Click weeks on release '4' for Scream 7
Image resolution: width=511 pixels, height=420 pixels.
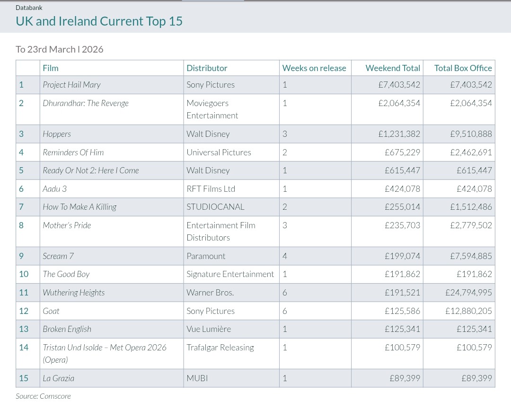click(284, 256)
